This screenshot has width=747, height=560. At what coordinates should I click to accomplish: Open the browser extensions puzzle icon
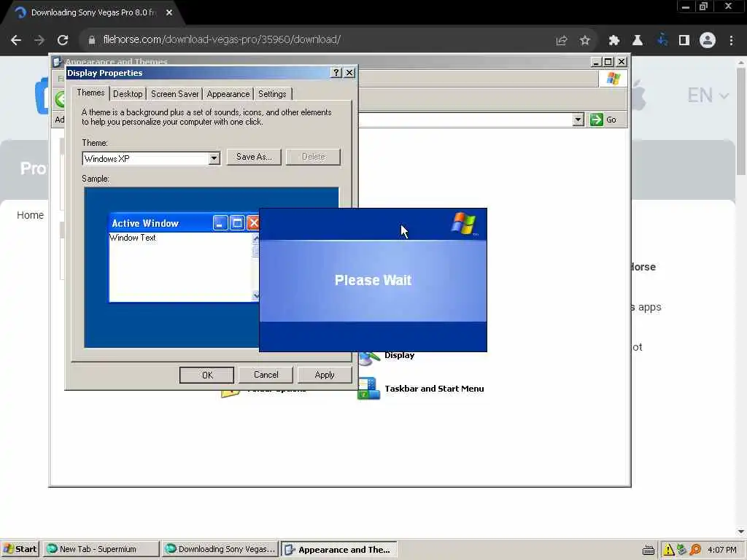pyautogui.click(x=614, y=41)
